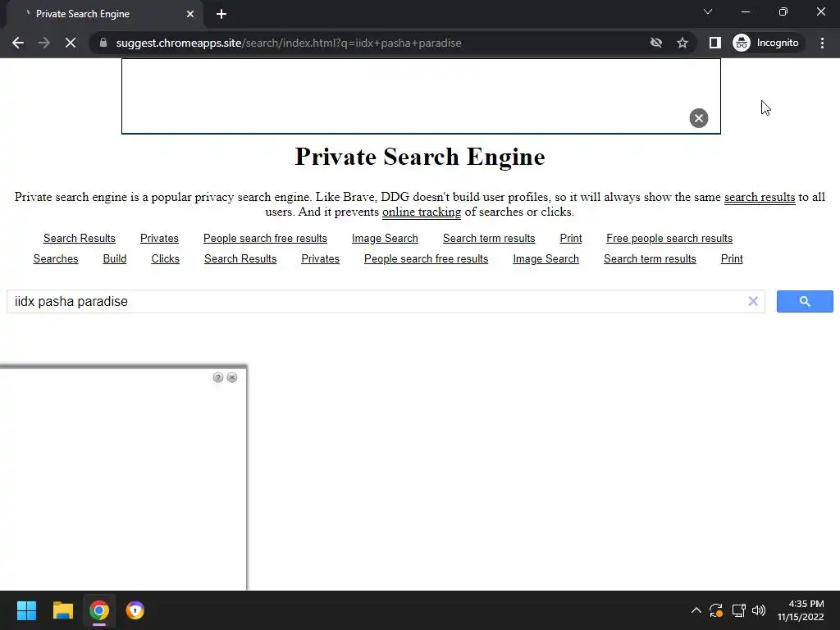Close the Private Search Engine tab
Screen dimensions: 840x630
tap(190, 14)
